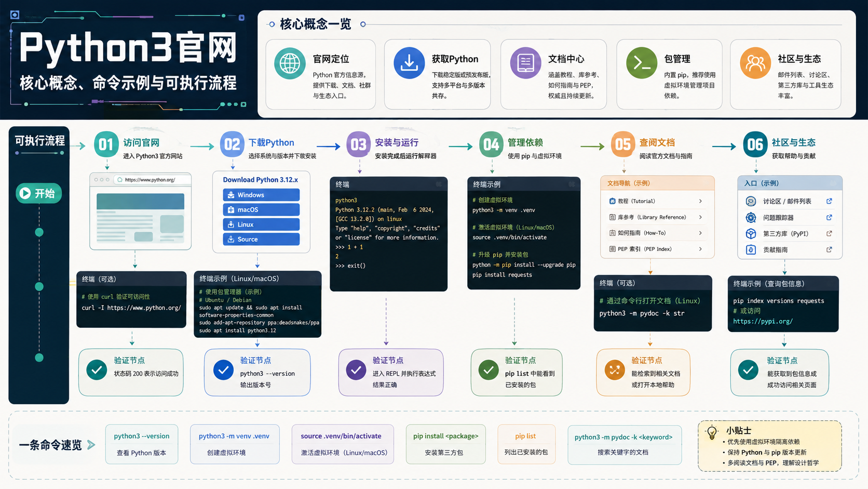This screenshot has height=489, width=868.
Task: Click the teal checkmark for 能获取到包信息 验证节点
Action: [748, 370]
